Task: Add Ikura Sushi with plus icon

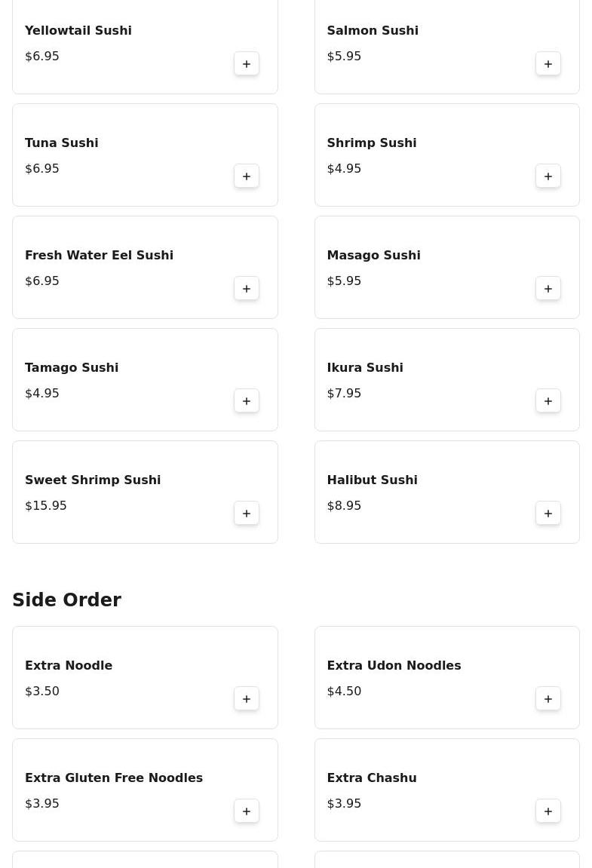Action: click(x=548, y=401)
